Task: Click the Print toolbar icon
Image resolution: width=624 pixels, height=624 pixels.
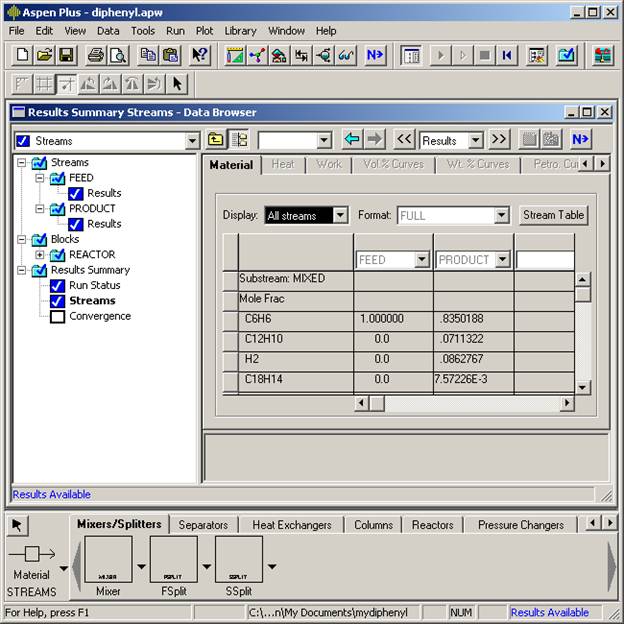Action: coord(95,56)
